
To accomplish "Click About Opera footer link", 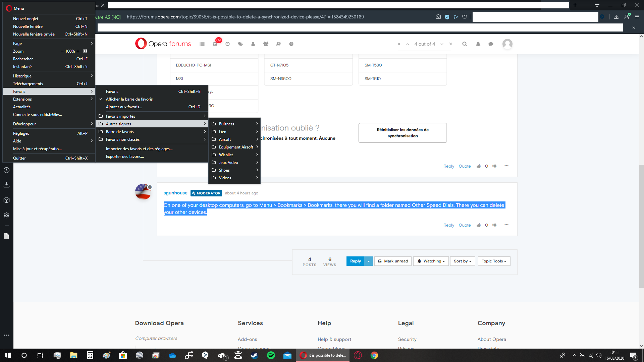I will click(x=492, y=339).
